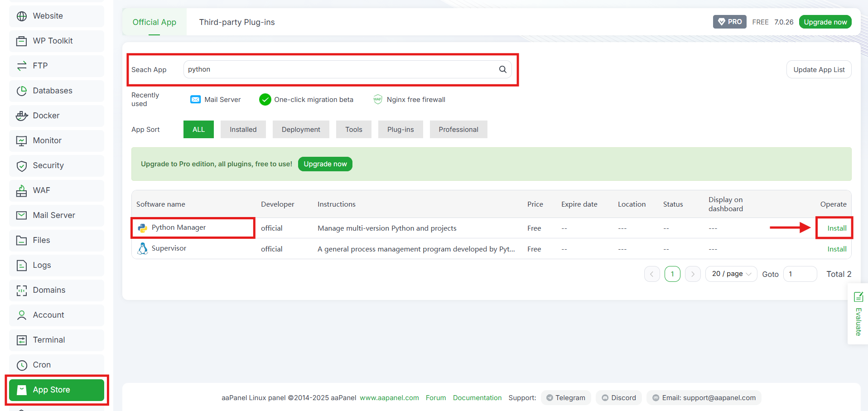This screenshot has height=411, width=868.
Task: Click the Supervisor software name
Action: coord(169,248)
